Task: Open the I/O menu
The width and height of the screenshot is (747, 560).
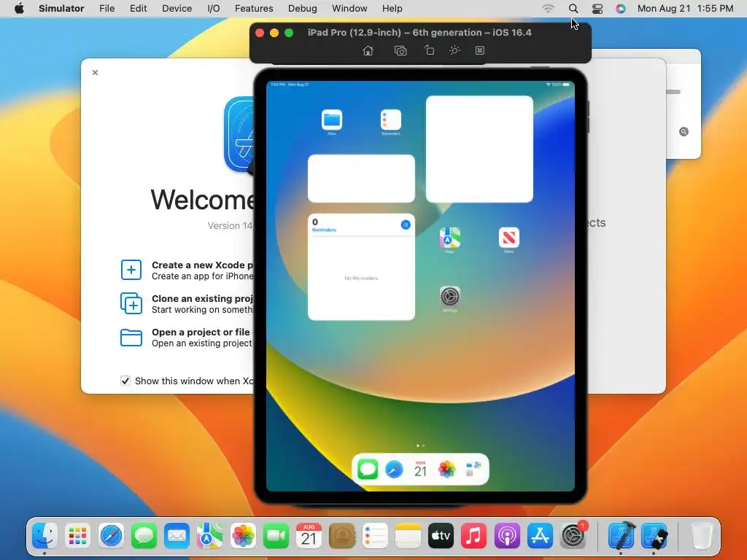Action: [214, 8]
